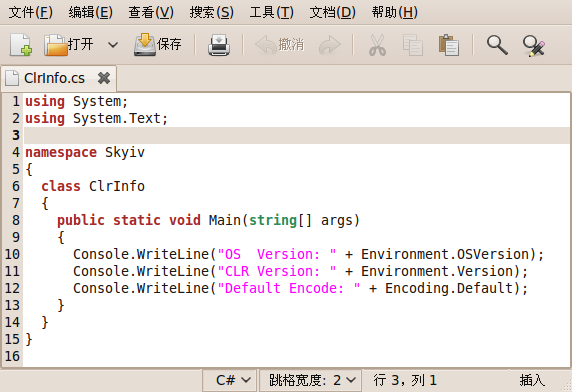
Task: Click the file icon on the ClrInfo.cs tab
Action: [12, 78]
